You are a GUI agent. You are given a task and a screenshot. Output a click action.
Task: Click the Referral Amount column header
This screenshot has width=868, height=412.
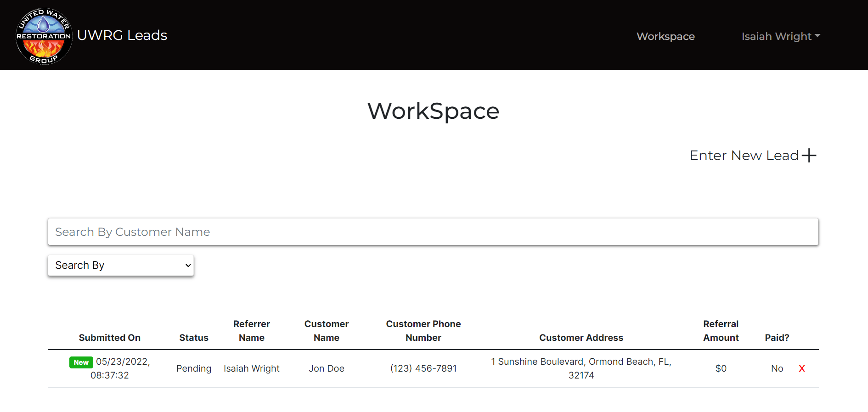click(721, 331)
